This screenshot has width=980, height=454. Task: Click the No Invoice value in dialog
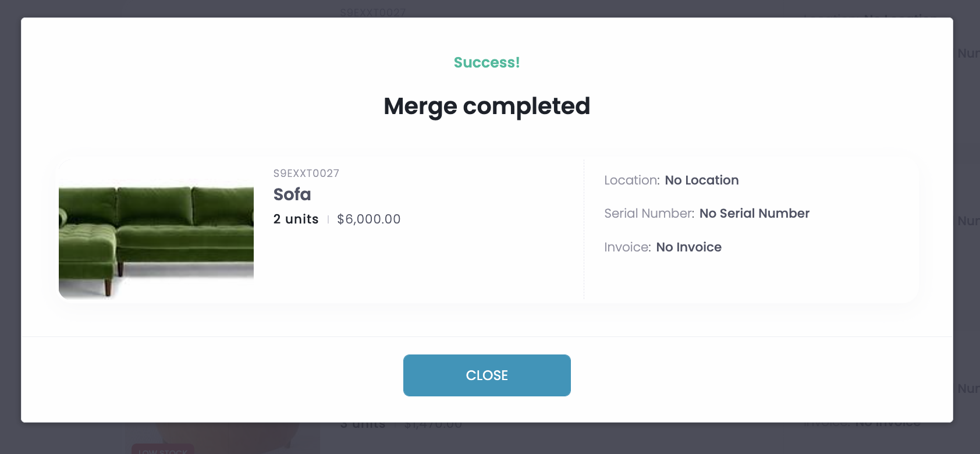point(689,247)
